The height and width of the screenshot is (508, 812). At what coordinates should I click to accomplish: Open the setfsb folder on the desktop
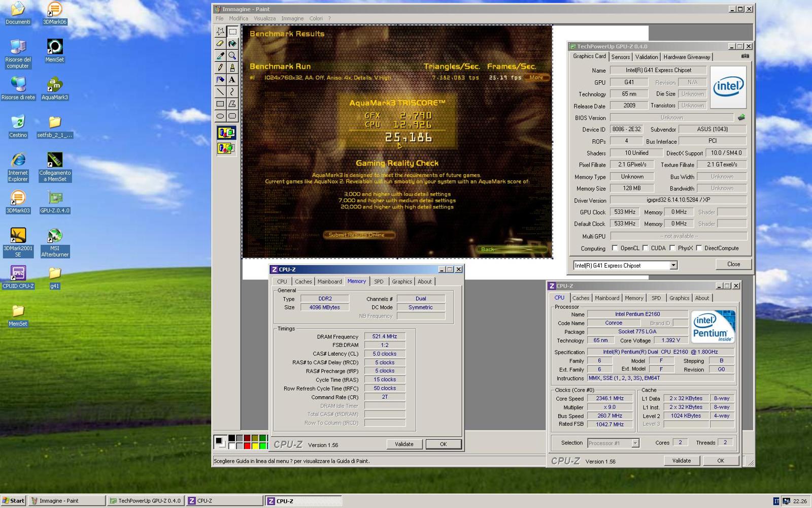tap(55, 126)
